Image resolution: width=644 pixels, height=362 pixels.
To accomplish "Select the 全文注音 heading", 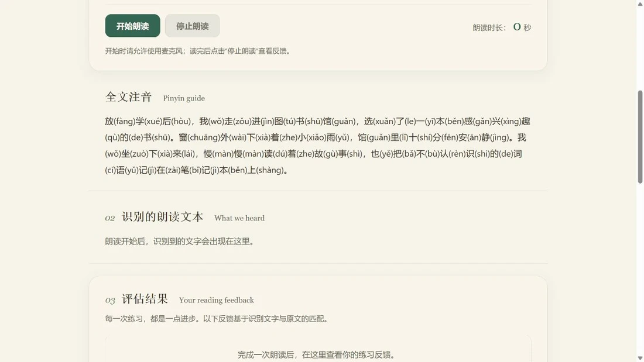I will tap(129, 97).
